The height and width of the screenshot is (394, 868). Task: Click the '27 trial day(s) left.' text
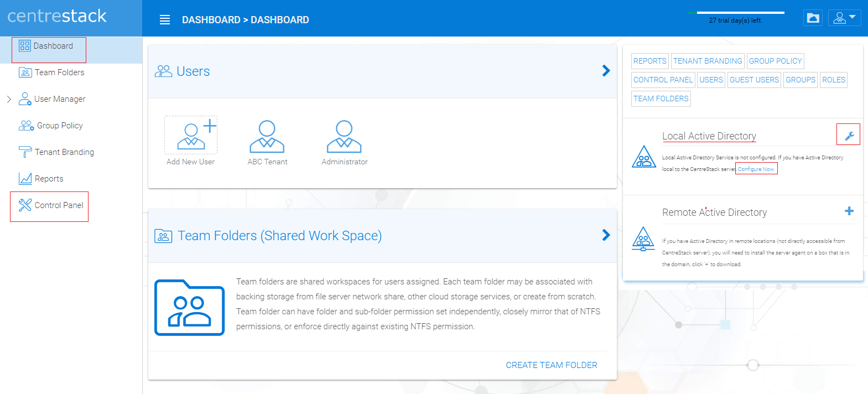point(736,20)
